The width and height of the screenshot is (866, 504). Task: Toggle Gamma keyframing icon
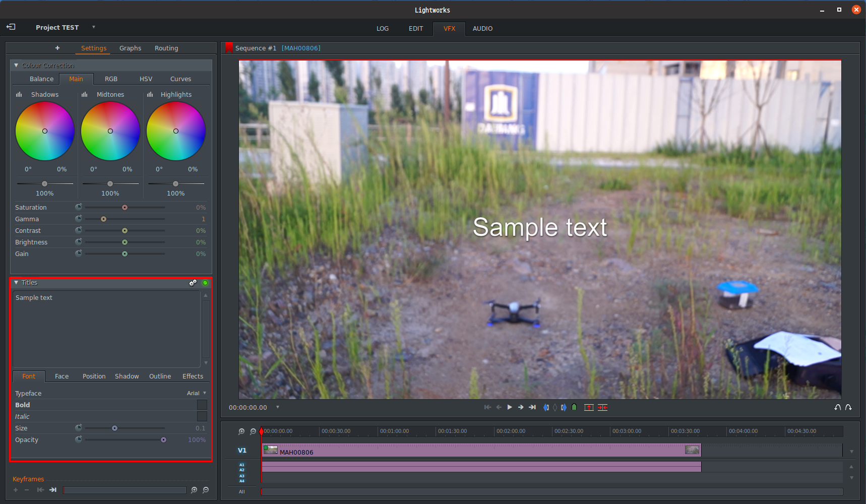click(x=79, y=219)
